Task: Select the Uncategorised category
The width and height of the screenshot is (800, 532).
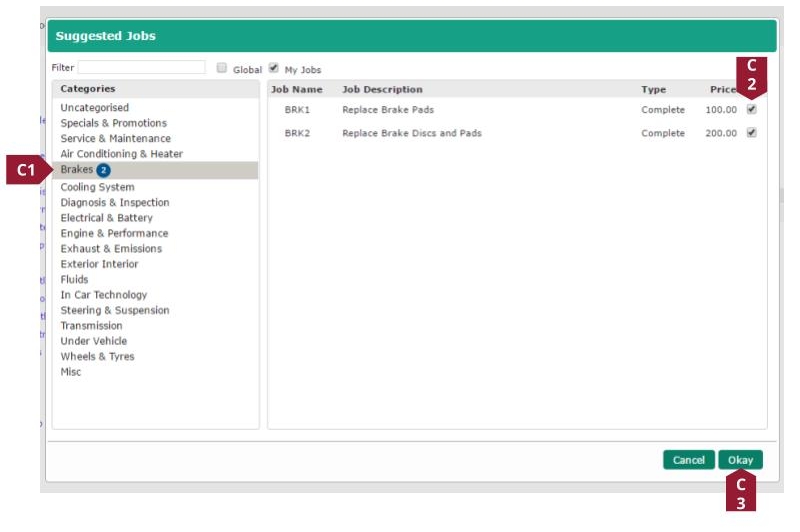Action: click(x=94, y=108)
